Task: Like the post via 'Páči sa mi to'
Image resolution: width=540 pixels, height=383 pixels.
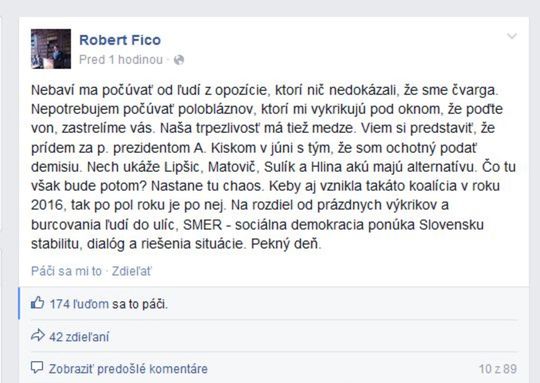Action: click(66, 271)
